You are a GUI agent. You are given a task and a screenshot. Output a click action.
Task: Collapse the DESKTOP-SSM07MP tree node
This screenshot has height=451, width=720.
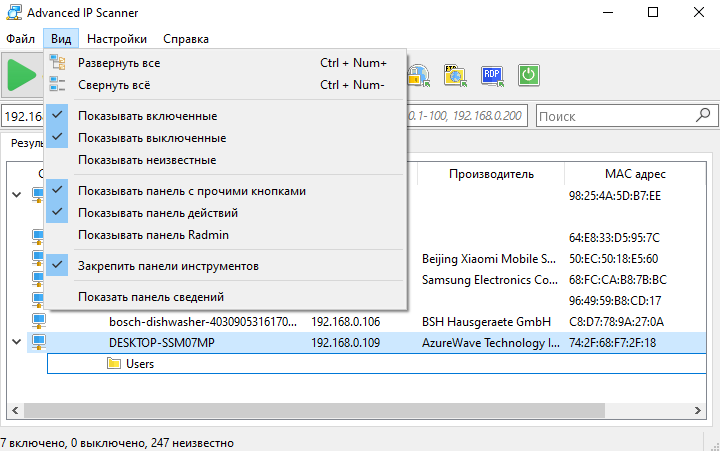(17, 342)
